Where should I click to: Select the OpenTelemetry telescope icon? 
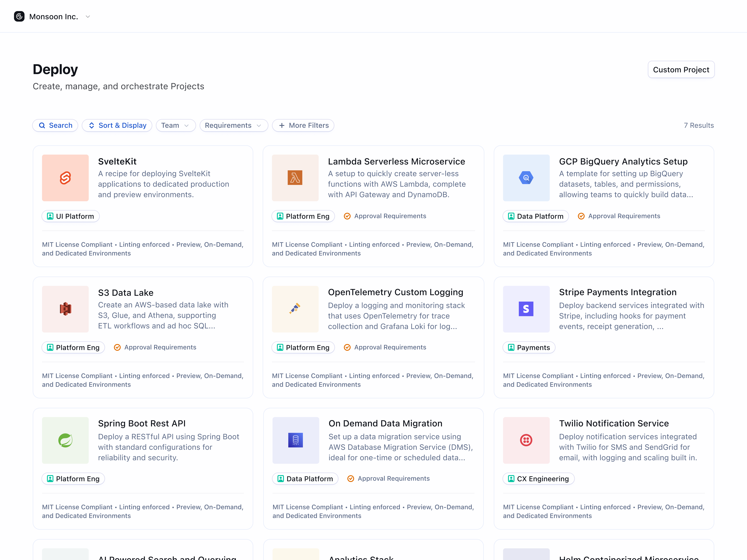pyautogui.click(x=295, y=309)
